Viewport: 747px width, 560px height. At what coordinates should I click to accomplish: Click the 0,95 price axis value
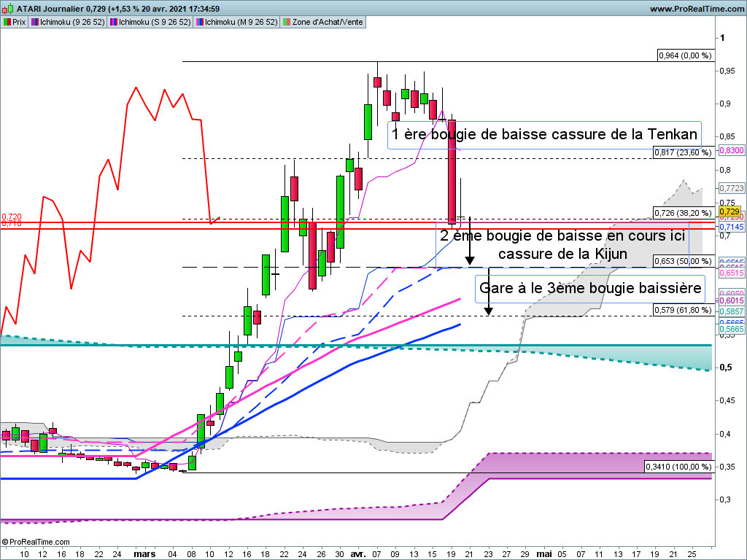pyautogui.click(x=727, y=71)
